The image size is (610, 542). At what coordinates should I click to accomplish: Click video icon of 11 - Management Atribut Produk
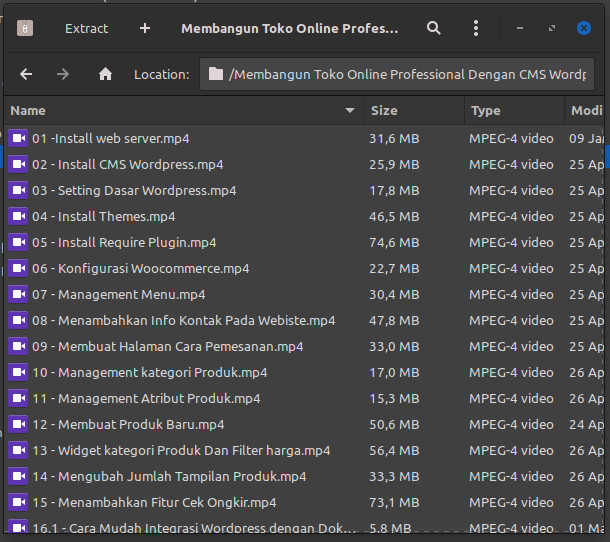pyautogui.click(x=18, y=398)
